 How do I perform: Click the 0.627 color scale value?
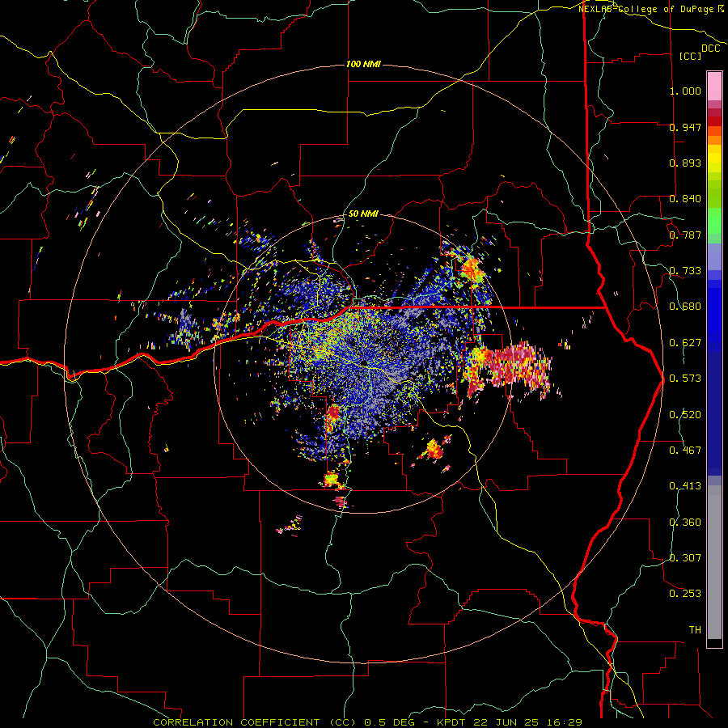[x=685, y=343]
